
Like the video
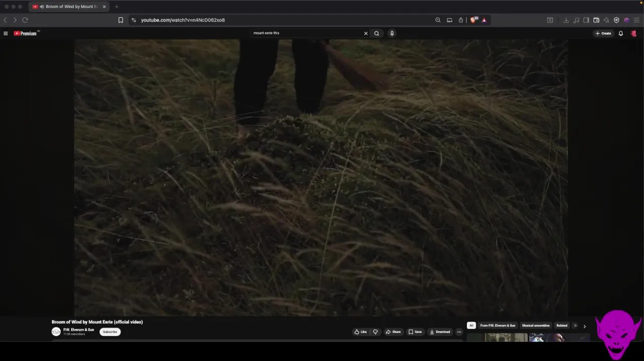click(360, 332)
